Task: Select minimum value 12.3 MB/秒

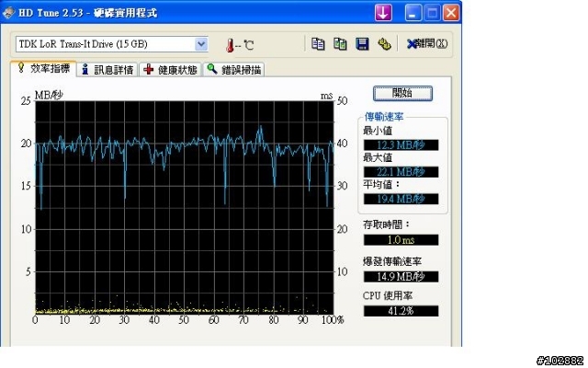Action: coord(401,145)
